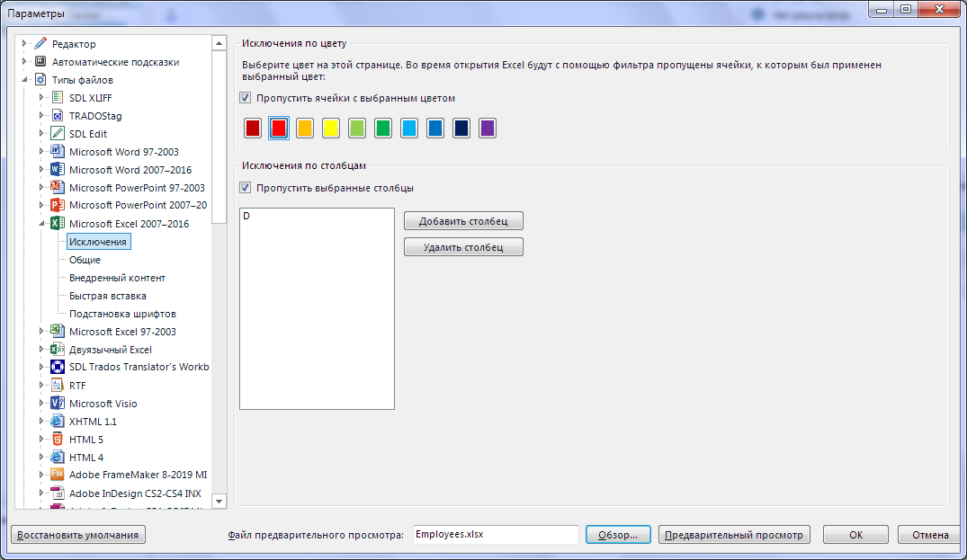Click the Microsoft PowerPoint 97-2003 icon
Screen dimensions: 967x560
[58, 188]
